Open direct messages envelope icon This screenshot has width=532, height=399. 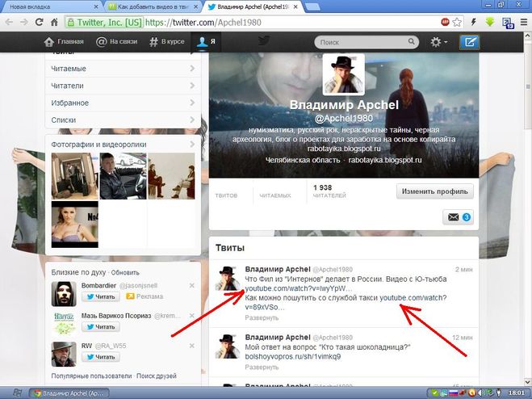pyautogui.click(x=457, y=216)
